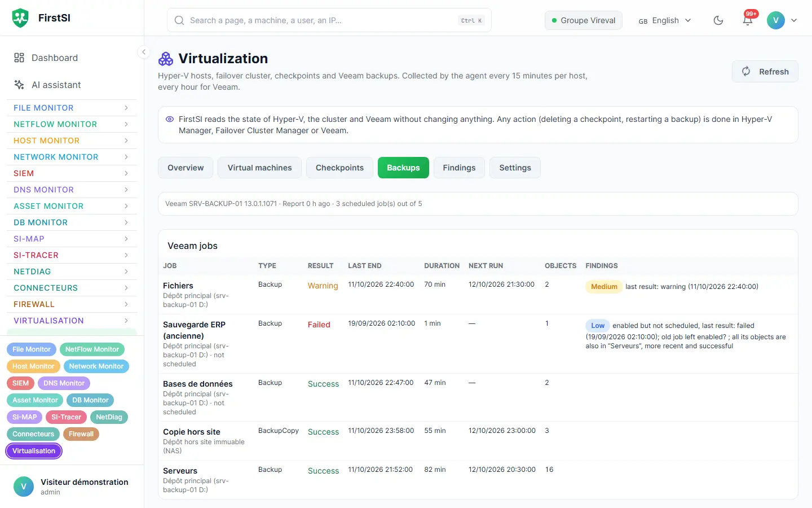
Task: Open the Dashboard grid icon
Action: click(x=19, y=58)
